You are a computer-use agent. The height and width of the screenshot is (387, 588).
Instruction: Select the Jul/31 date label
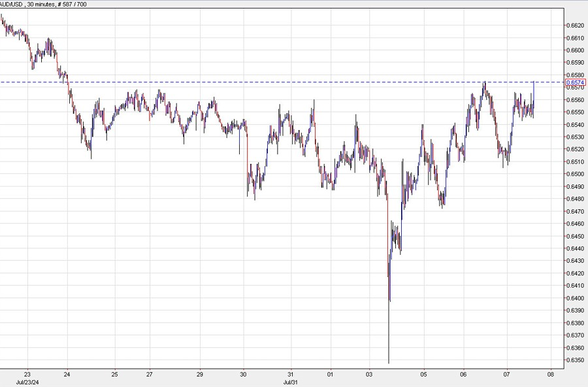pyautogui.click(x=291, y=382)
